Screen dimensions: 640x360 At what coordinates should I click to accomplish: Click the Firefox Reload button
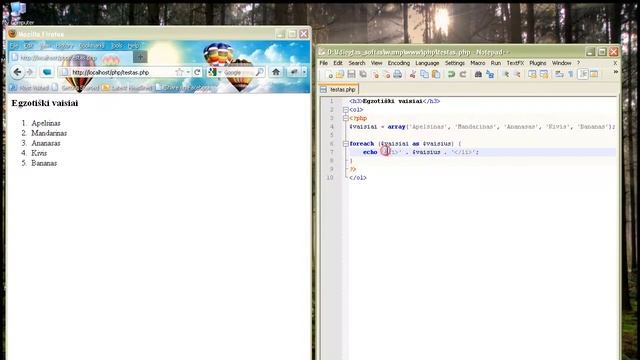tap(197, 72)
